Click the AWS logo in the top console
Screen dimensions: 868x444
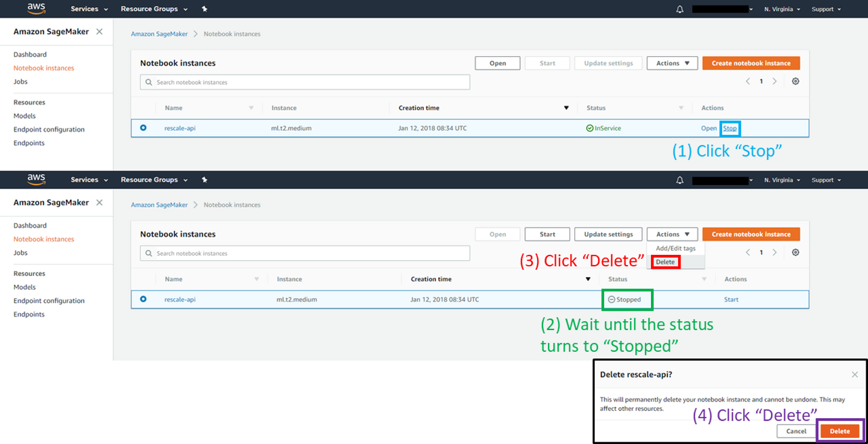point(36,9)
